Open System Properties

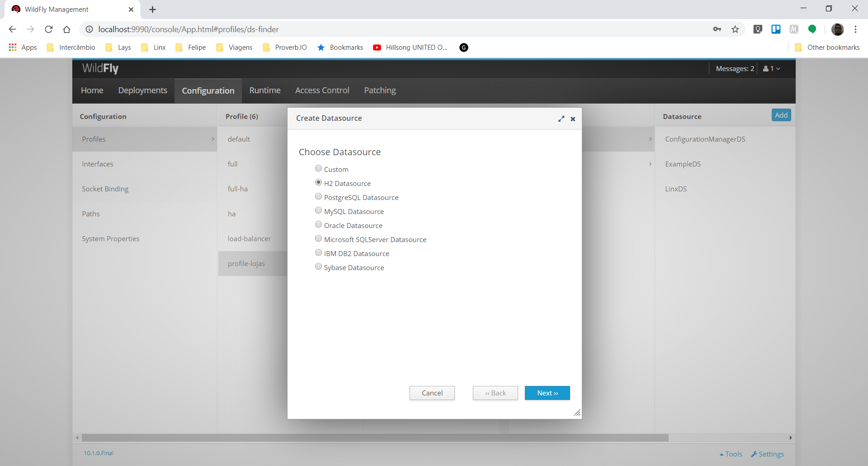(x=145, y=238)
